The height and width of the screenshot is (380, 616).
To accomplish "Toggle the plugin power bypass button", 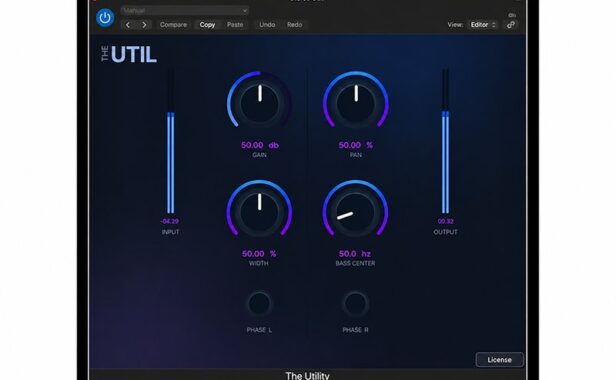I will click(x=105, y=18).
